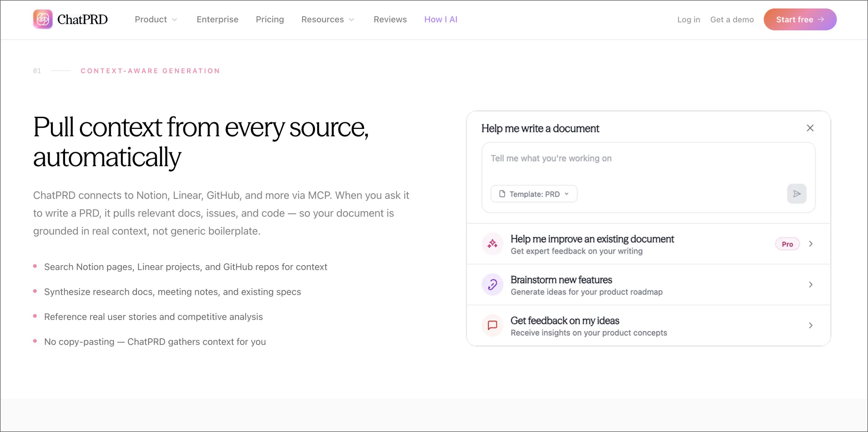
Task: Click bullet Synthesize research docs, meeting notes
Action: (x=172, y=292)
